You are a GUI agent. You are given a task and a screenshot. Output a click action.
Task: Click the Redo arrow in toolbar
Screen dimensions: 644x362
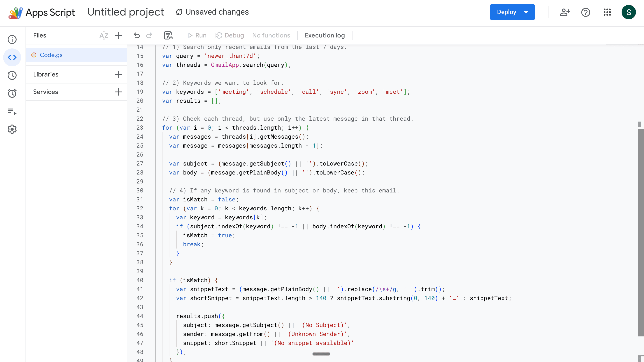tap(149, 35)
